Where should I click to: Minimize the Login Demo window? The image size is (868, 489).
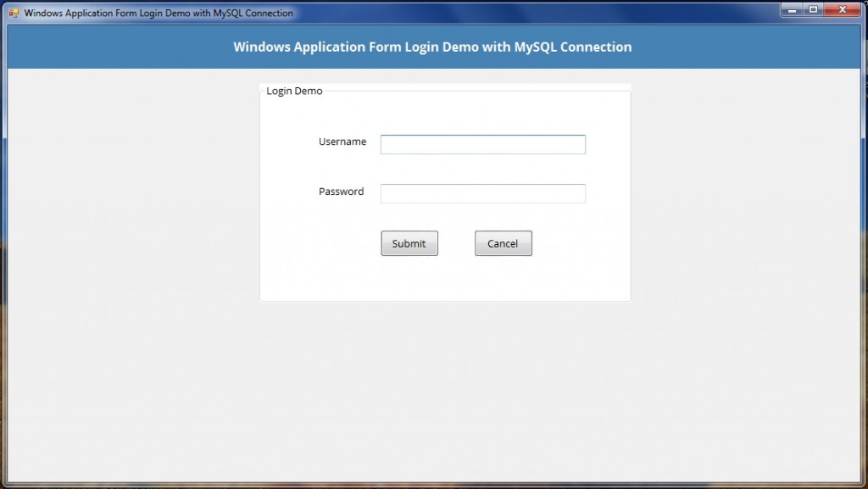pyautogui.click(x=793, y=9)
